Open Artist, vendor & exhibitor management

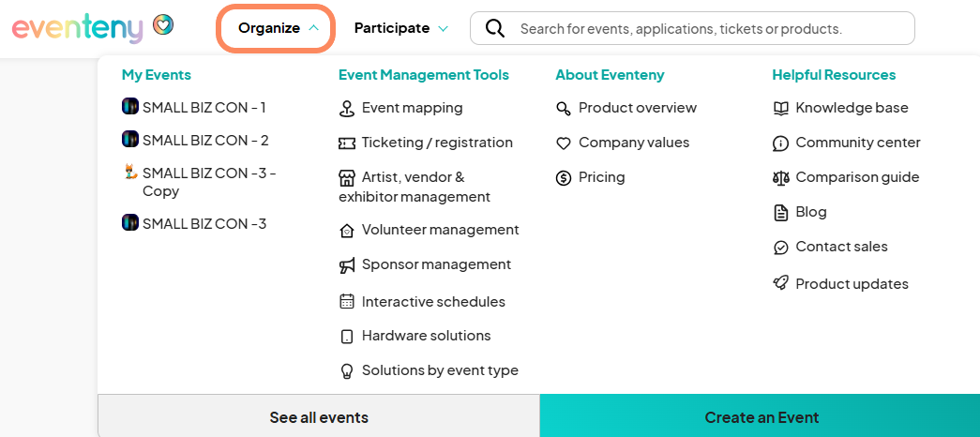point(415,187)
